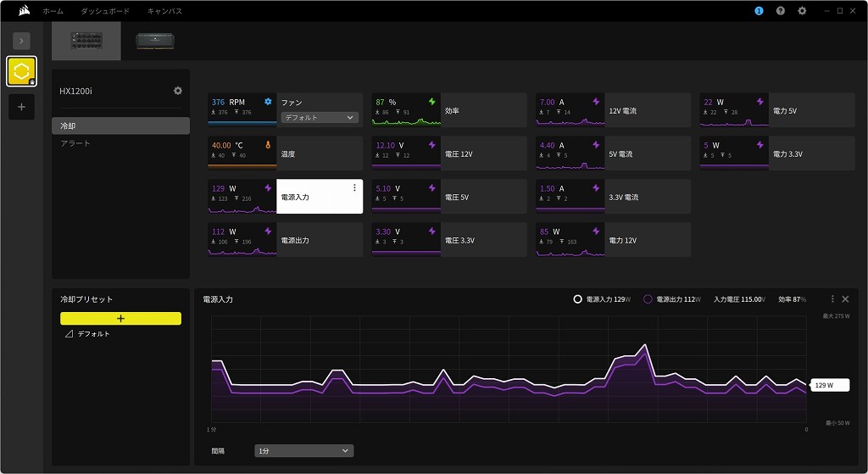Click the Corsair sails logo
The width and height of the screenshot is (868, 474).
24,10
